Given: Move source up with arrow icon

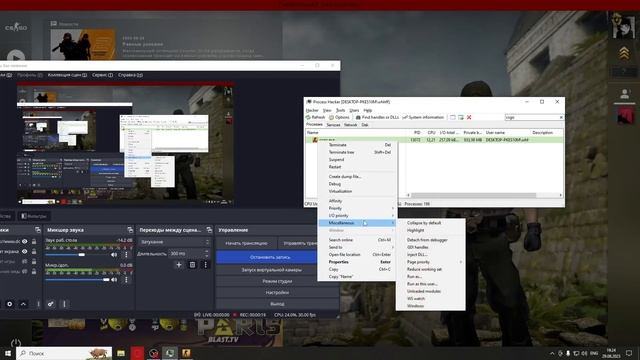Looking at the screenshot, I should tap(23, 304).
